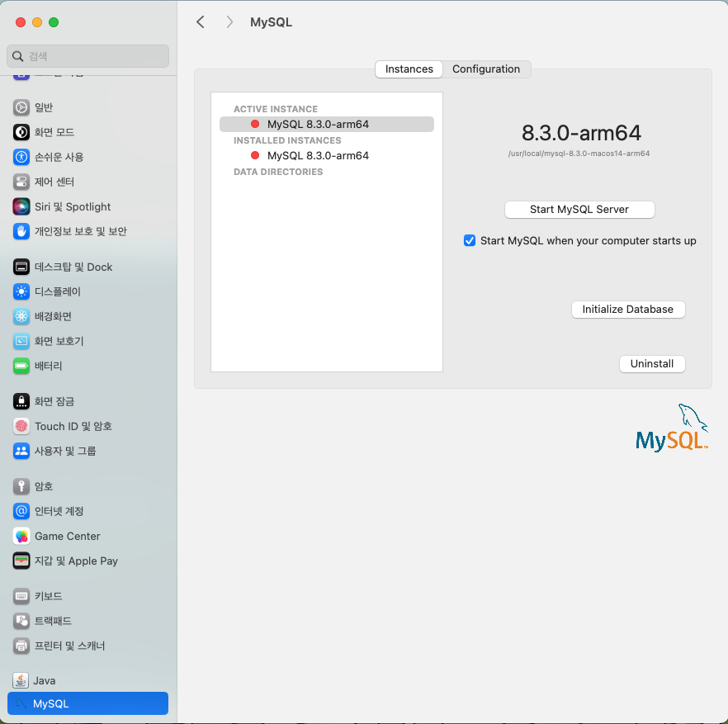Select installed instance MySQL 8.3.0-arm64
Image resolution: width=728 pixels, height=724 pixels.
point(326,155)
